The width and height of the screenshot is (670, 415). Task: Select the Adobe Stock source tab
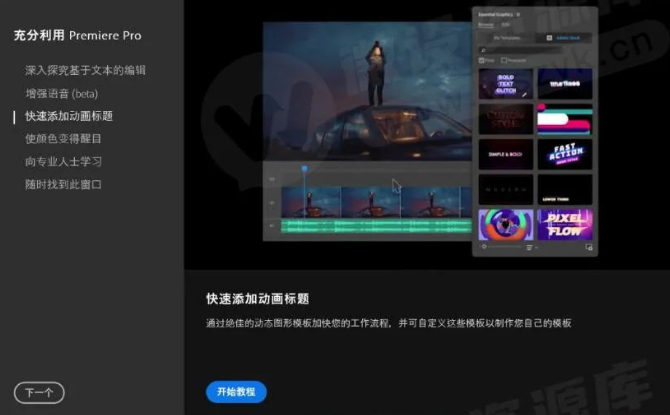(564, 38)
